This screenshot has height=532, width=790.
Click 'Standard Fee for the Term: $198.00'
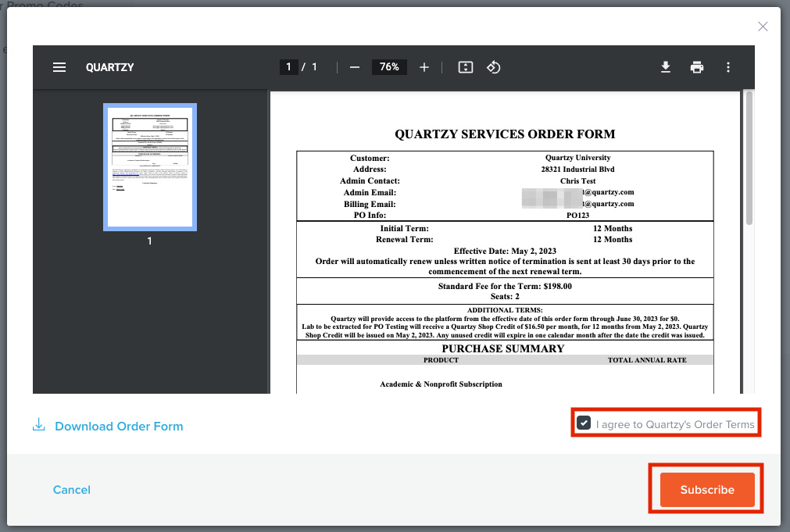click(505, 286)
